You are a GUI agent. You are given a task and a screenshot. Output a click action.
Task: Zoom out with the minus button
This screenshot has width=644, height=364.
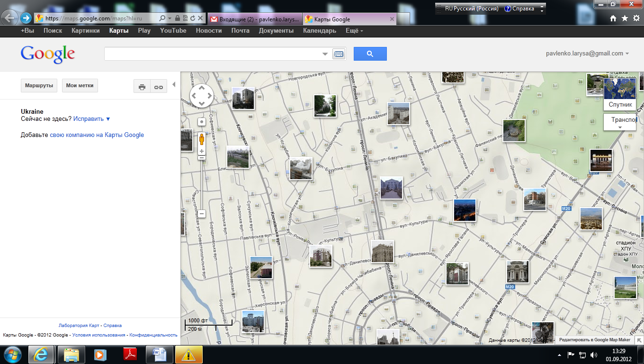[202, 214]
